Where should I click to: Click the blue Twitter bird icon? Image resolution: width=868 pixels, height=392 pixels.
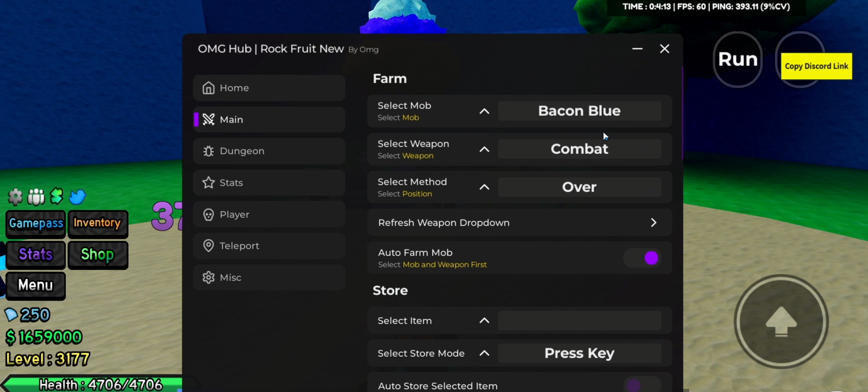click(78, 197)
